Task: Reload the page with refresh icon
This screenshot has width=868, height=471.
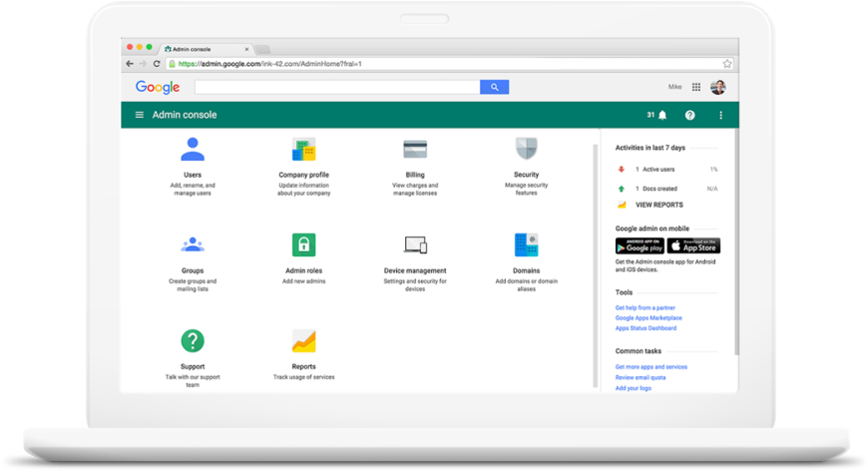Action: click(x=157, y=64)
